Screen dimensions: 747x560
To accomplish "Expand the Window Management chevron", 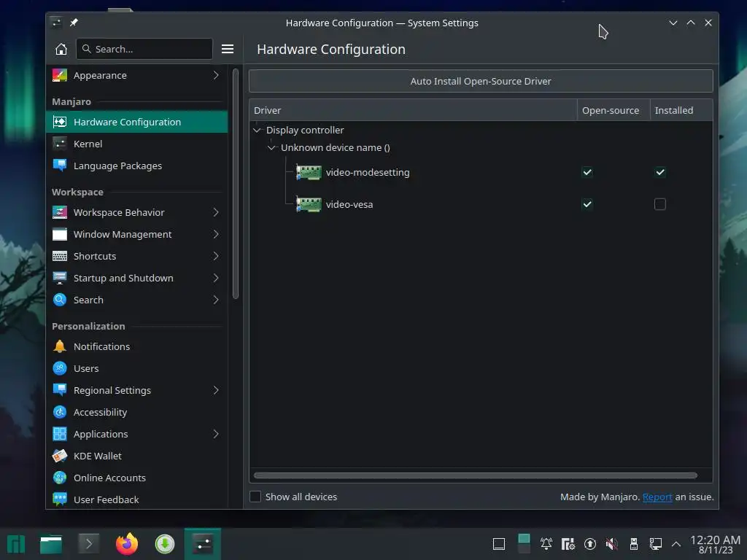I will tap(216, 234).
